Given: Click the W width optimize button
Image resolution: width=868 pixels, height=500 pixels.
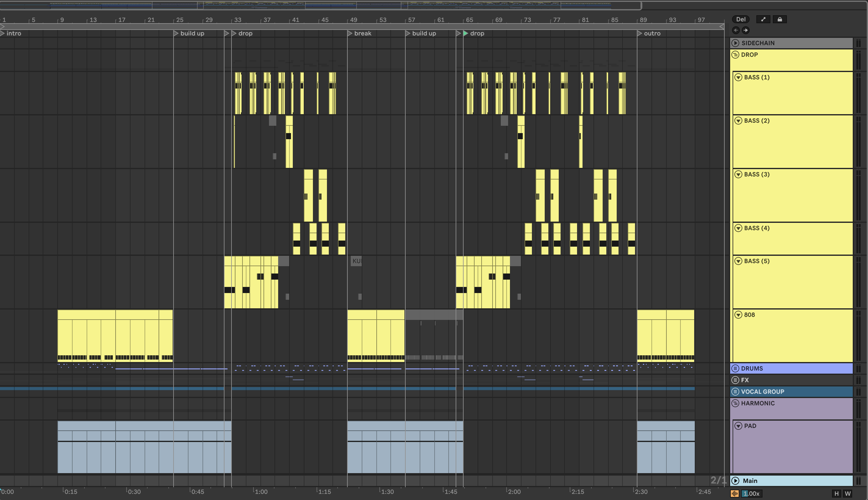Looking at the screenshot, I should coord(848,494).
